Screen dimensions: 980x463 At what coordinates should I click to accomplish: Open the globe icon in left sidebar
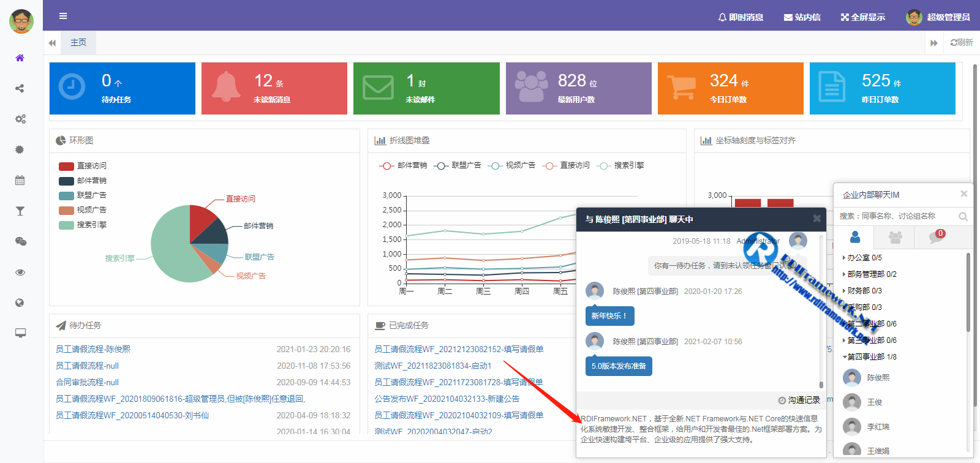coord(20,303)
